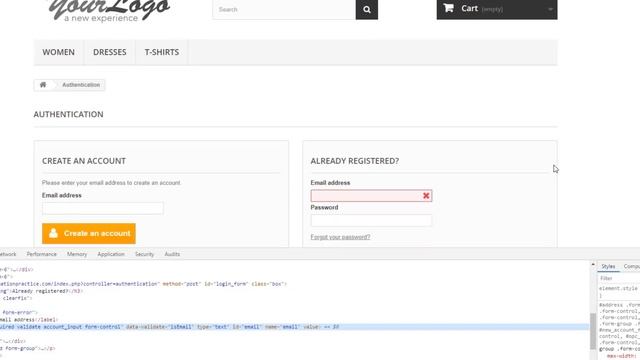640x360 pixels.
Task: Switch to the Memory DevTools tab
Action: tap(77, 254)
